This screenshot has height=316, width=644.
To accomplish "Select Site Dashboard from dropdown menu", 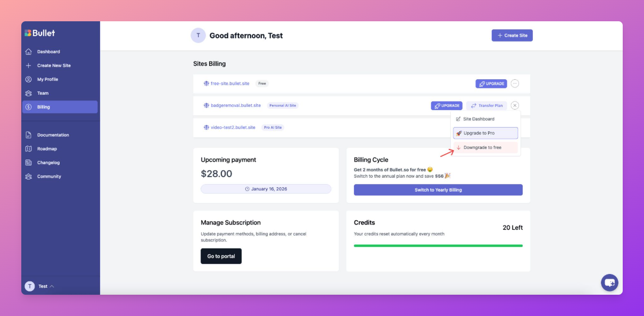I will (x=478, y=119).
